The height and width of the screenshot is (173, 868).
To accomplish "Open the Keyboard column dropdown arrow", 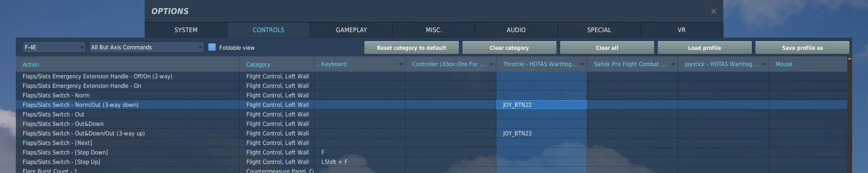I will [x=401, y=64].
